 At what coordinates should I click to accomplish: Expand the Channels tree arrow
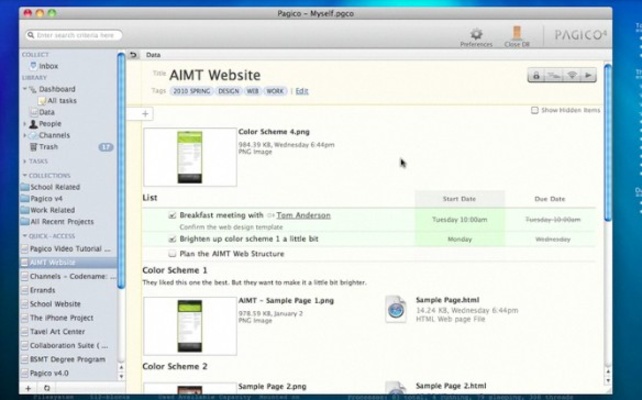pos(25,135)
